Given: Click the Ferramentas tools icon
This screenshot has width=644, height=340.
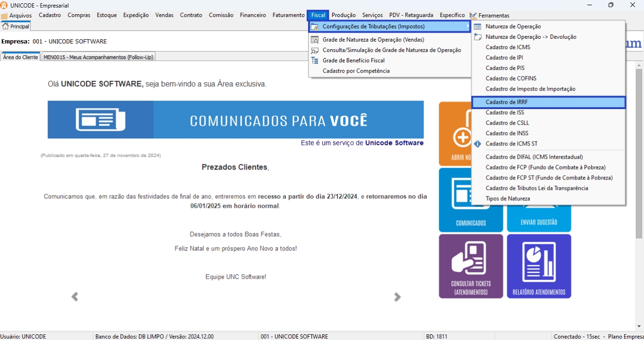Looking at the screenshot, I should (x=473, y=16).
